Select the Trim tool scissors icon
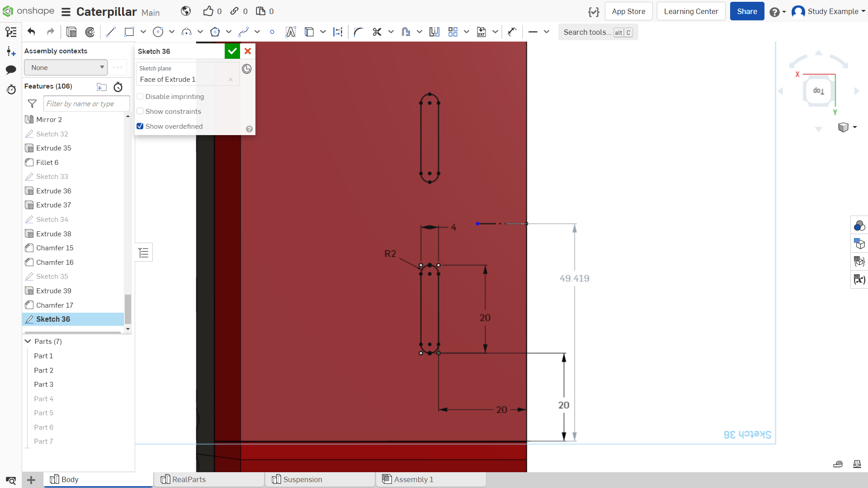 (377, 32)
